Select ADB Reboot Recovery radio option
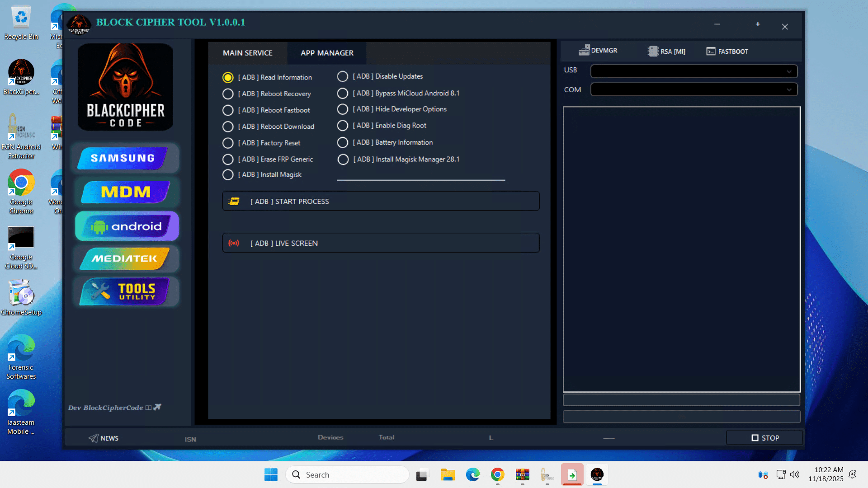Viewport: 868px width, 488px height. [228, 94]
